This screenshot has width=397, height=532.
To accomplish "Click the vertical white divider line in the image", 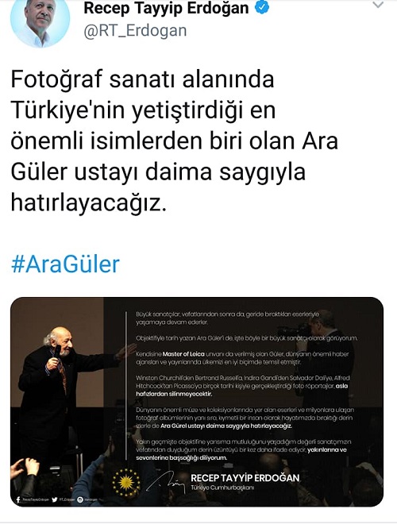I will [126, 385].
